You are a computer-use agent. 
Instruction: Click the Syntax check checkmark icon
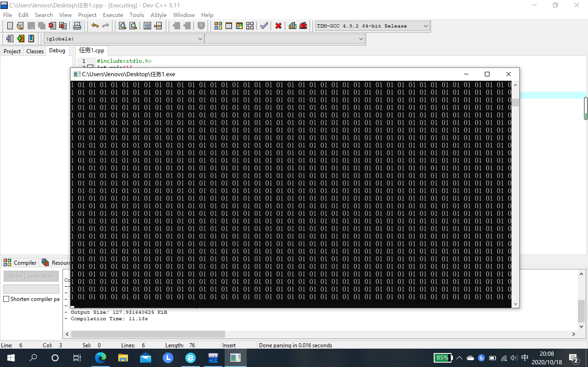coord(264,26)
